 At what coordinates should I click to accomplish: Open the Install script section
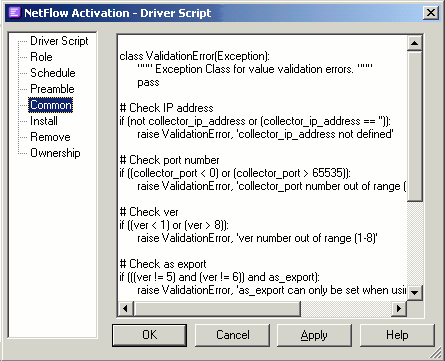(44, 121)
